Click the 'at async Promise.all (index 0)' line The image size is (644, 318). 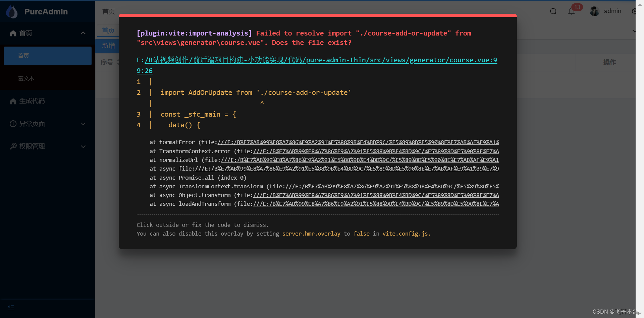(198, 178)
